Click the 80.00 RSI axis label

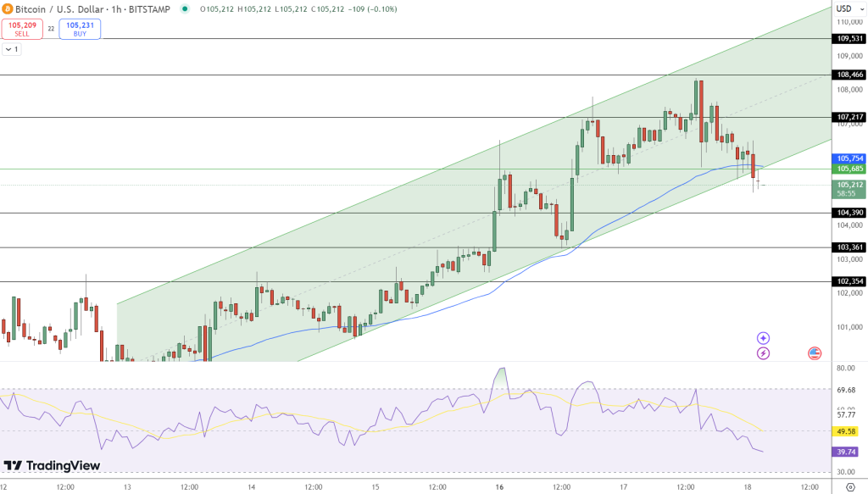[846, 368]
